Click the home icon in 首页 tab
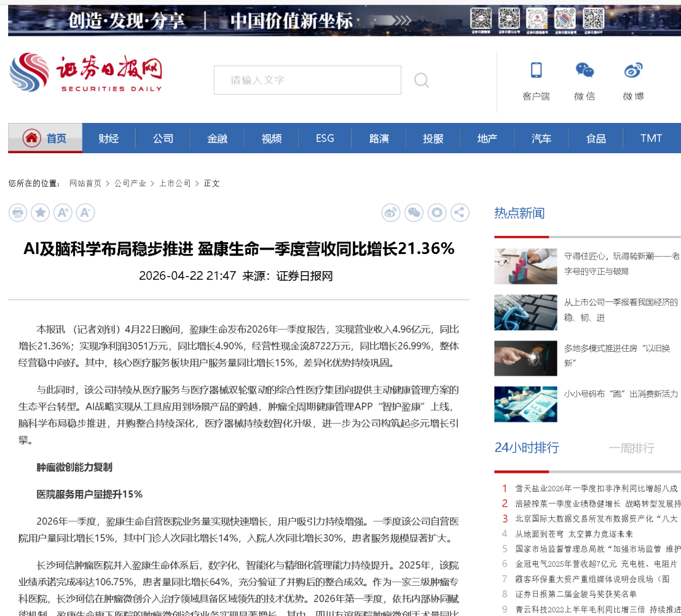The image size is (681, 616). click(x=32, y=138)
